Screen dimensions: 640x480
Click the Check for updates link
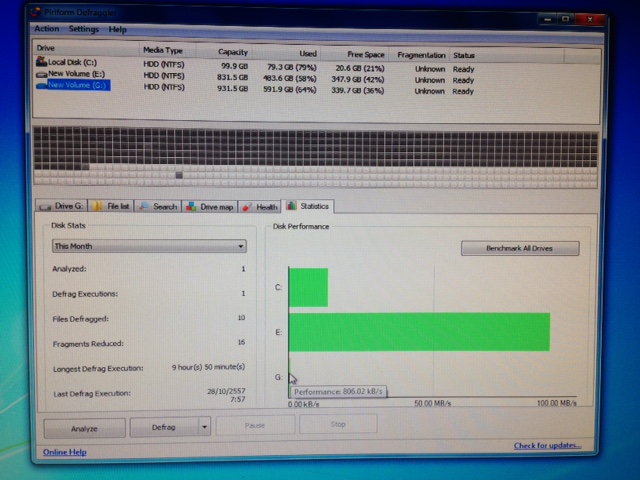[547, 445]
